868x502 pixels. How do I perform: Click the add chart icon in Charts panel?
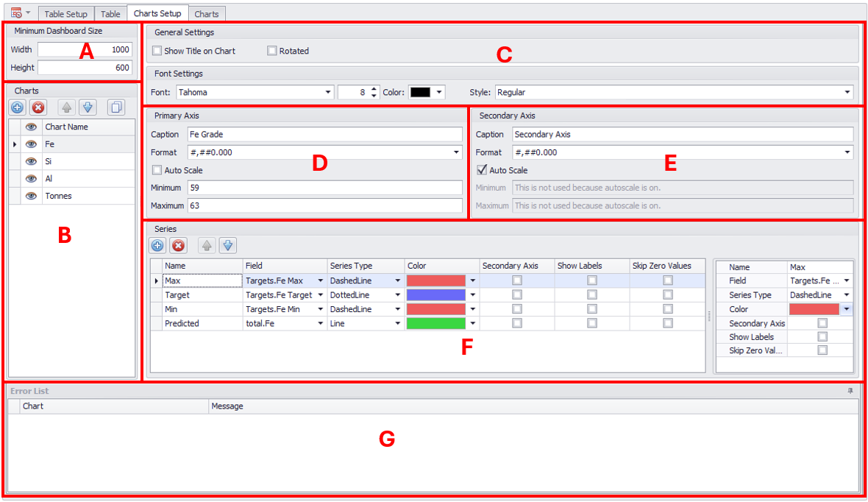point(18,107)
